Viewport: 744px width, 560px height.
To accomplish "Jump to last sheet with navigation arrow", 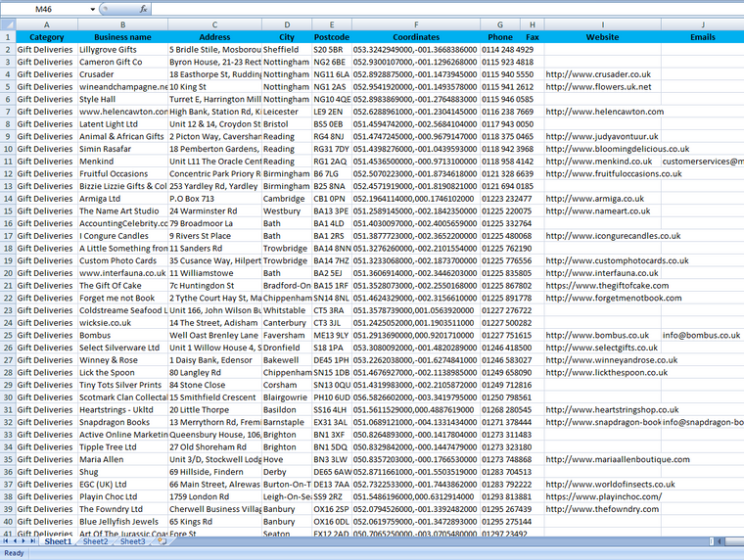I will click(32, 541).
